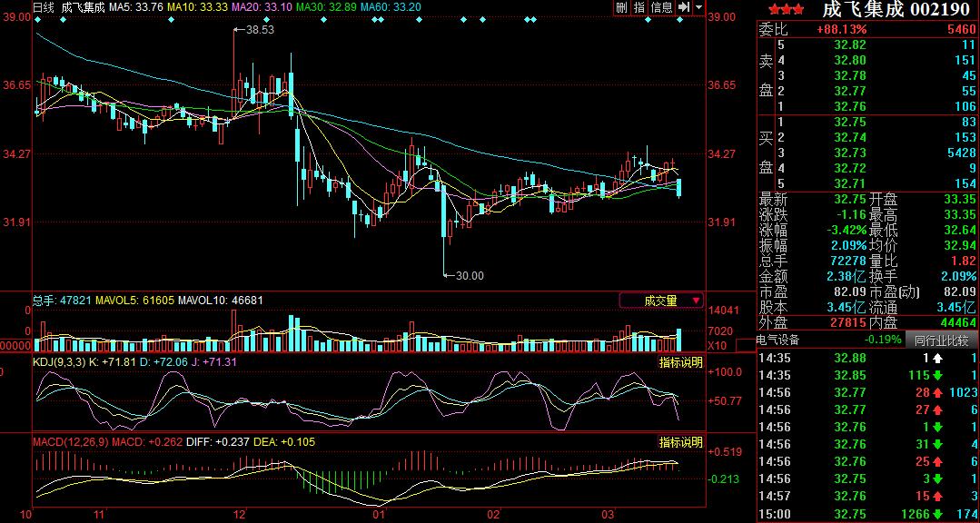Click the three red stars rating
This screenshot has width=980, height=523.
(786, 9)
